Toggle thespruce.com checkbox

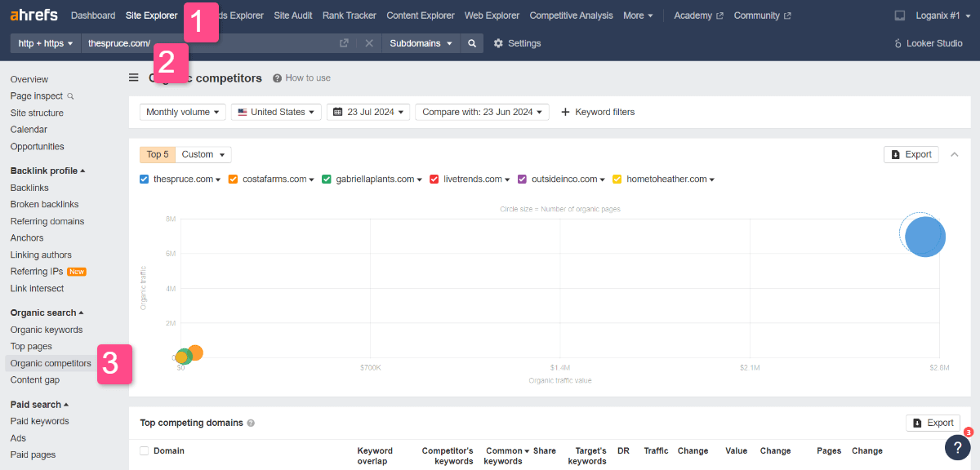(x=144, y=179)
